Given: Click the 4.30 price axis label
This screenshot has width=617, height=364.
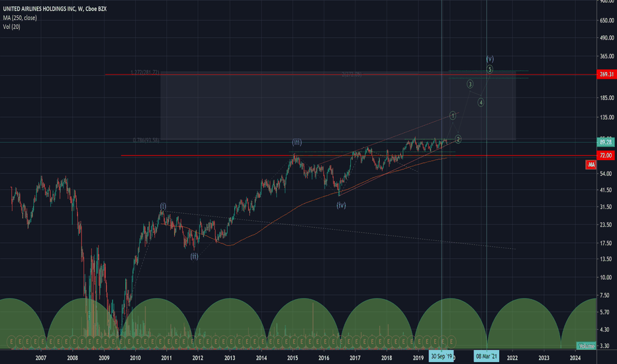Looking at the screenshot, I should [x=605, y=330].
